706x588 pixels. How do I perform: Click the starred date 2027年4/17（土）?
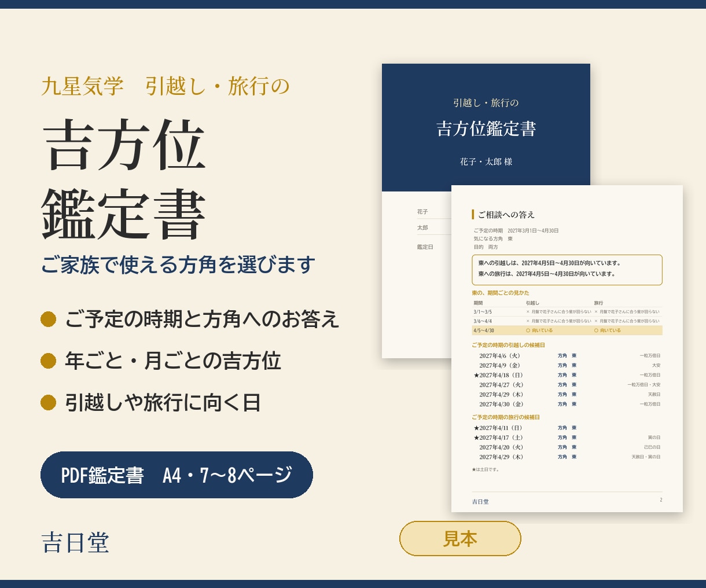498,438
